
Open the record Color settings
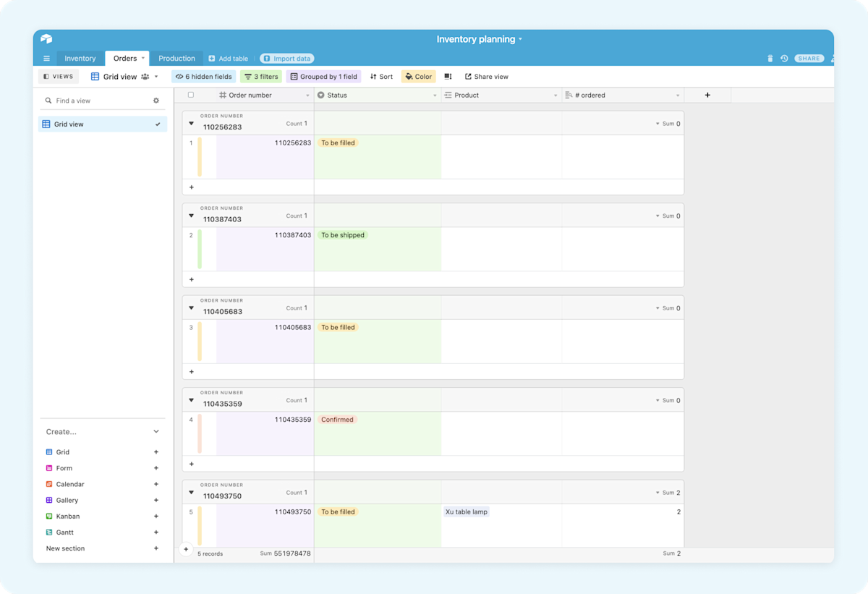[x=418, y=76]
